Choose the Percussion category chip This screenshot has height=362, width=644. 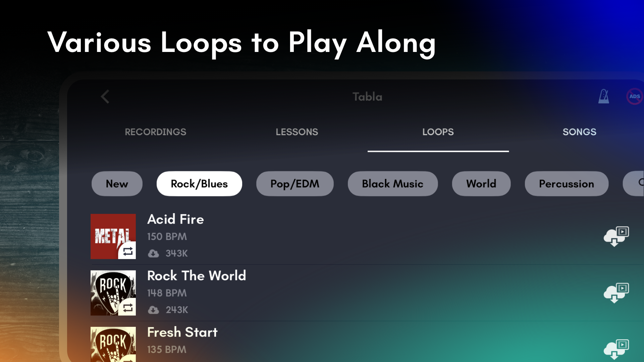point(567,184)
